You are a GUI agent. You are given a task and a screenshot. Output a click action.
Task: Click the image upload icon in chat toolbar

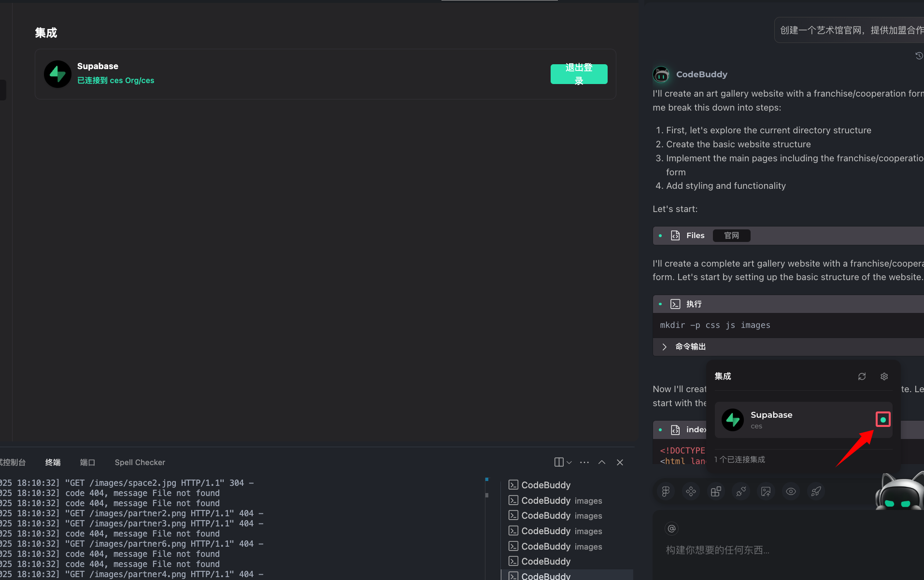tap(766, 491)
